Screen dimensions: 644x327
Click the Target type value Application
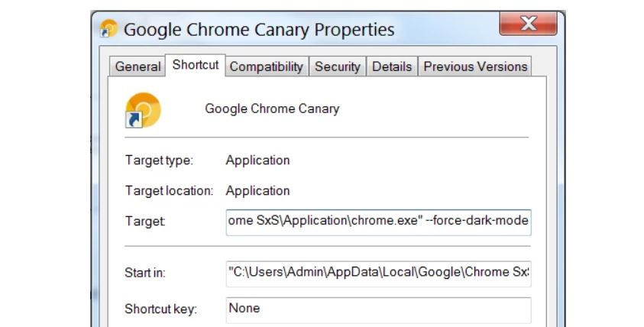(x=257, y=160)
